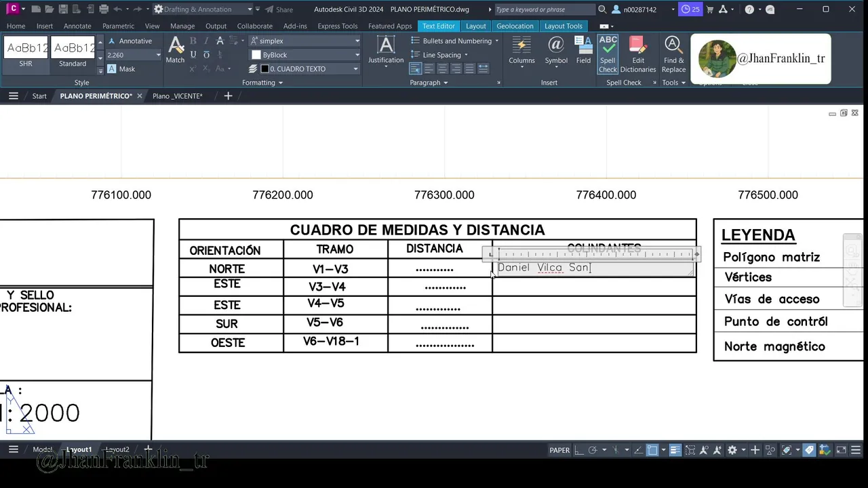The image size is (868, 488).
Task: Toggle Strikethrough formatting
Action: (220, 41)
